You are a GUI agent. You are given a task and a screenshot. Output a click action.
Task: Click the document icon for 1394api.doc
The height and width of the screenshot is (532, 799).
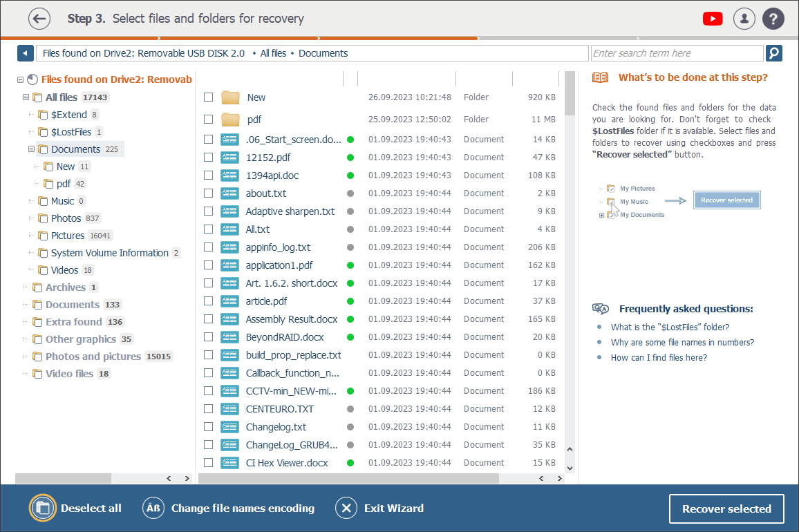click(229, 175)
